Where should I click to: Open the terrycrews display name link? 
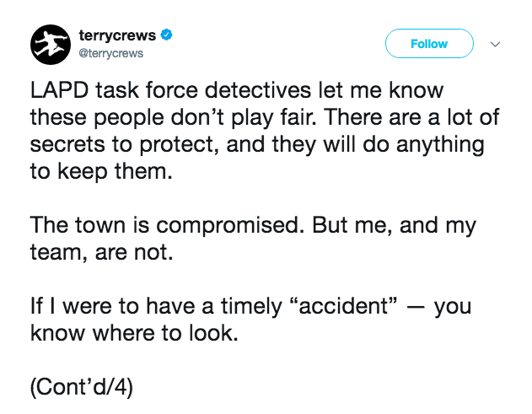pyautogui.click(x=117, y=36)
